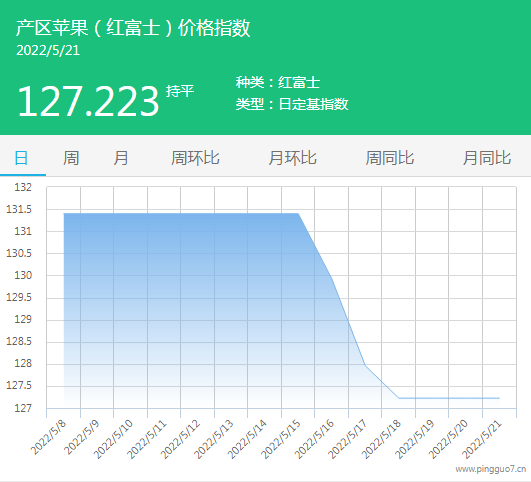Click the 2022/5/15 data point on the chart

coord(298,213)
